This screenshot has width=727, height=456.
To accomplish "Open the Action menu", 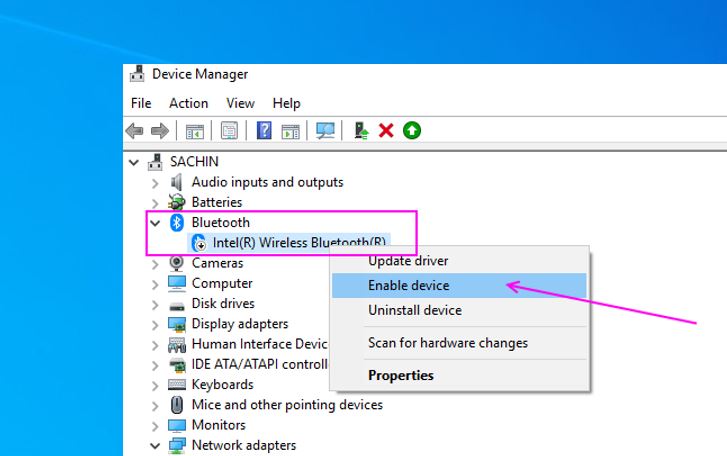I will point(188,103).
